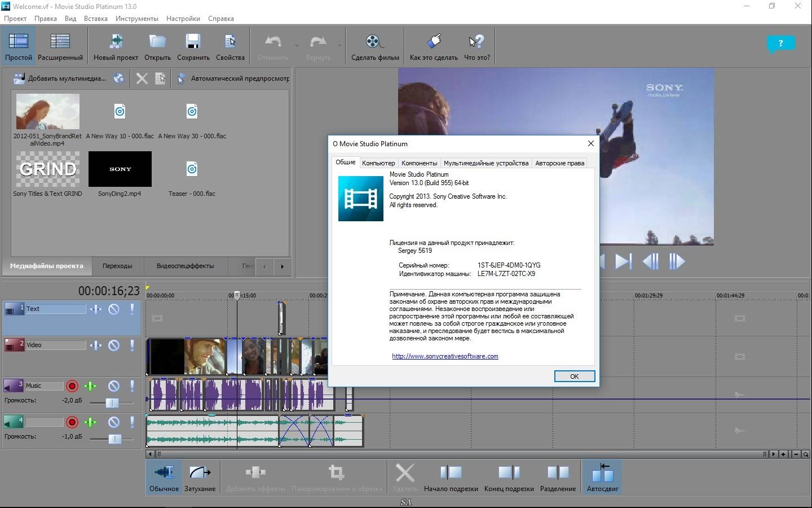Open project Свойства
812x508 pixels.
(x=230, y=46)
